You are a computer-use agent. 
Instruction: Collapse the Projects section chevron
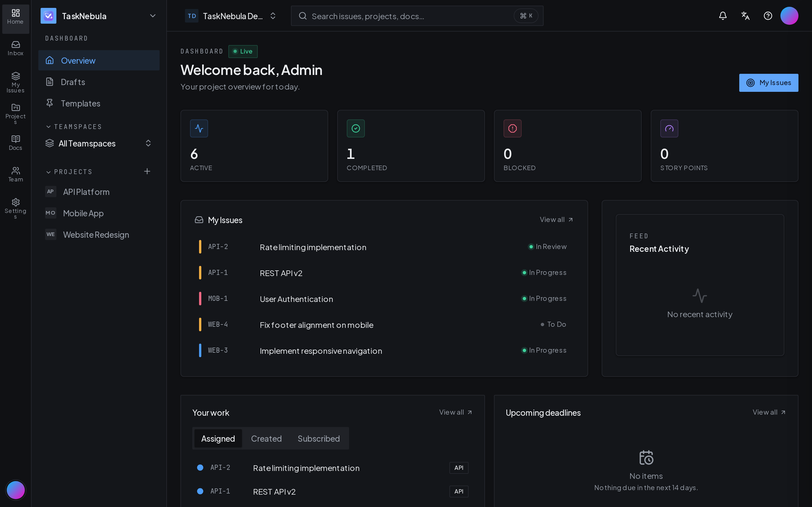[48, 172]
